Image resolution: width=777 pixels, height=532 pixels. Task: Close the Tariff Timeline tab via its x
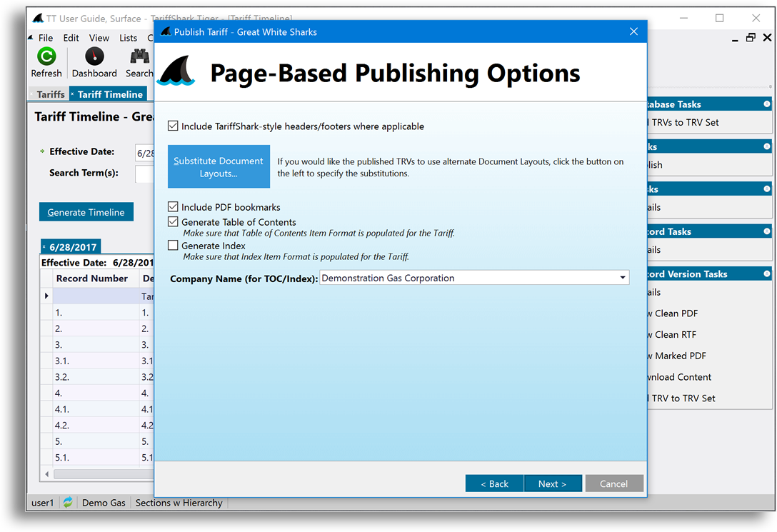click(72, 94)
